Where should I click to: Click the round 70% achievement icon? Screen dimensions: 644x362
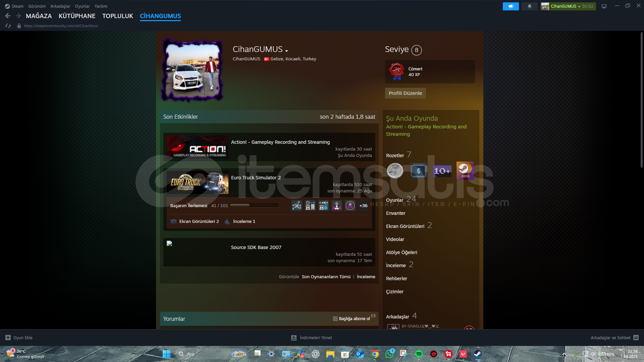[350, 205]
